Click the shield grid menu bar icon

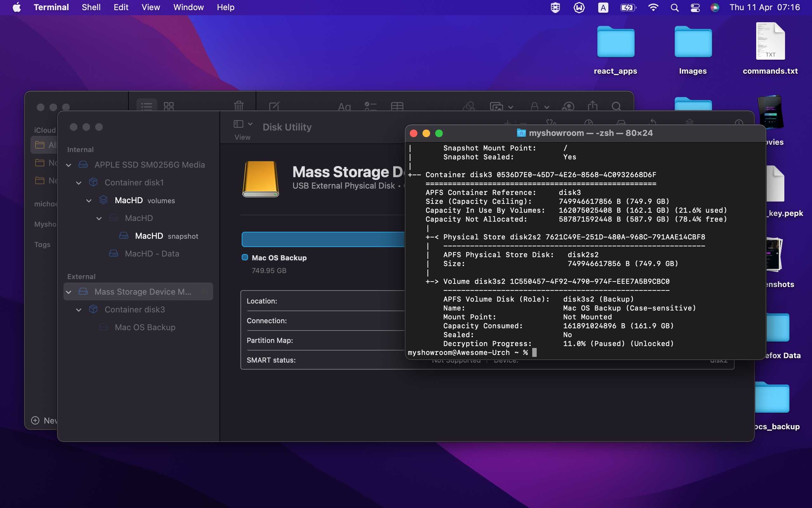[x=555, y=7]
